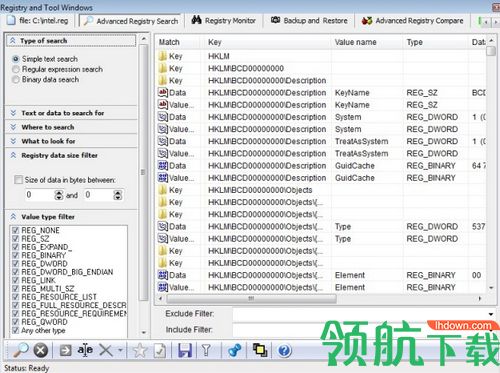
Task: Expand the What to look for section
Action: 13,141
